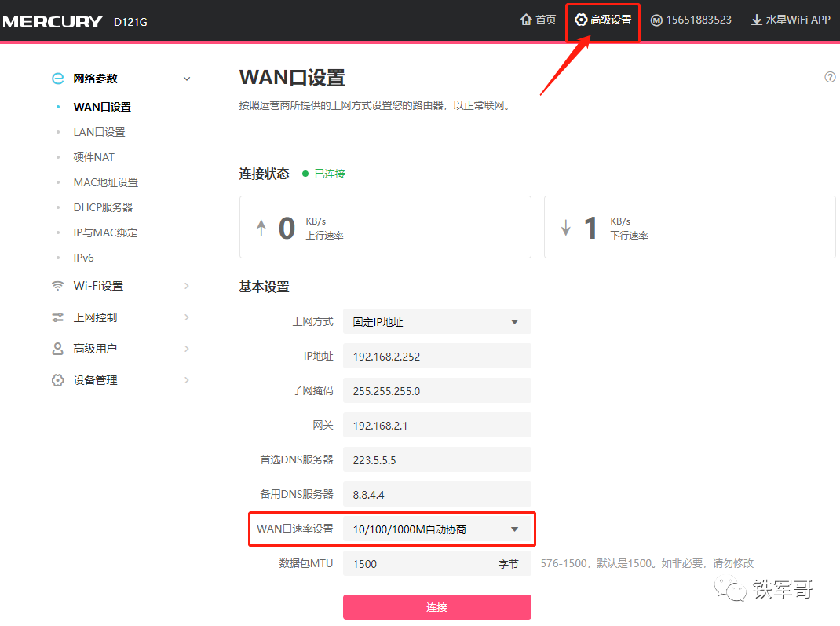Image resolution: width=840 pixels, height=626 pixels.
Task: Click the 首选DNS服务器 input field
Action: coord(436,459)
